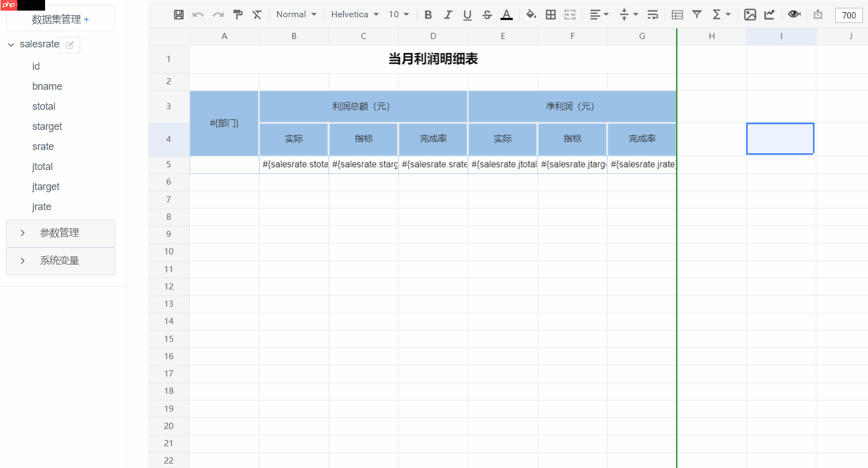Open the Helvetica font dropdown

[x=354, y=14]
